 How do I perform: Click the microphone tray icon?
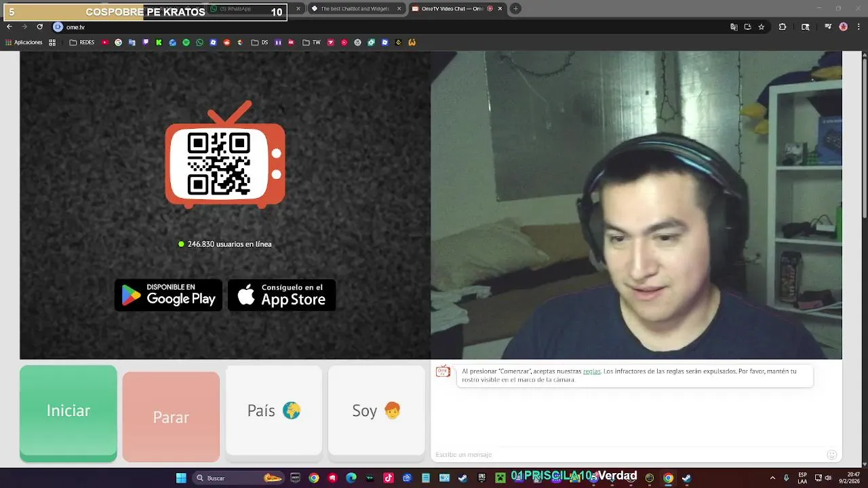786,478
